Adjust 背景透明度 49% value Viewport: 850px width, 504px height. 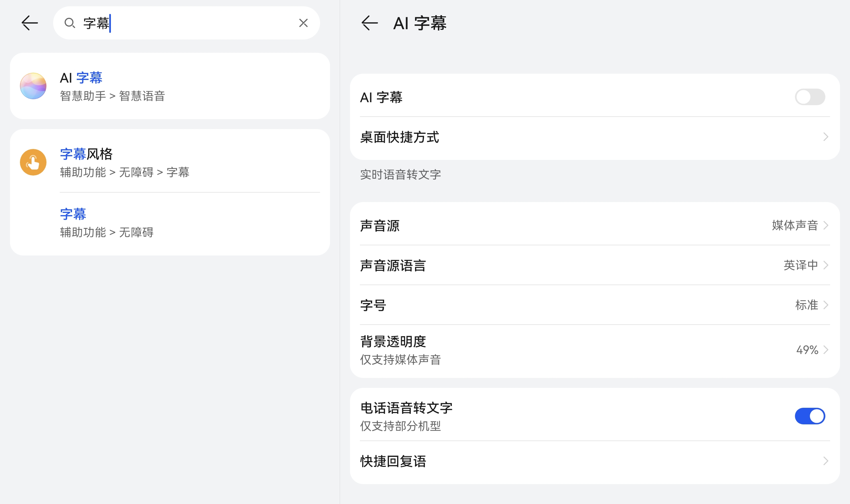coord(807,350)
